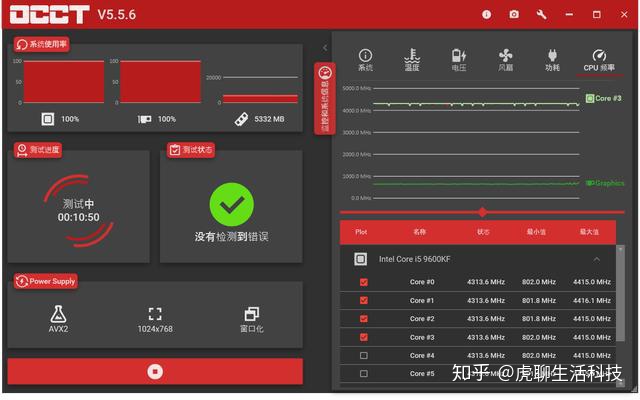The image size is (640, 400).
Task: Click the Core #0 row name
Action: pyautogui.click(x=422, y=282)
